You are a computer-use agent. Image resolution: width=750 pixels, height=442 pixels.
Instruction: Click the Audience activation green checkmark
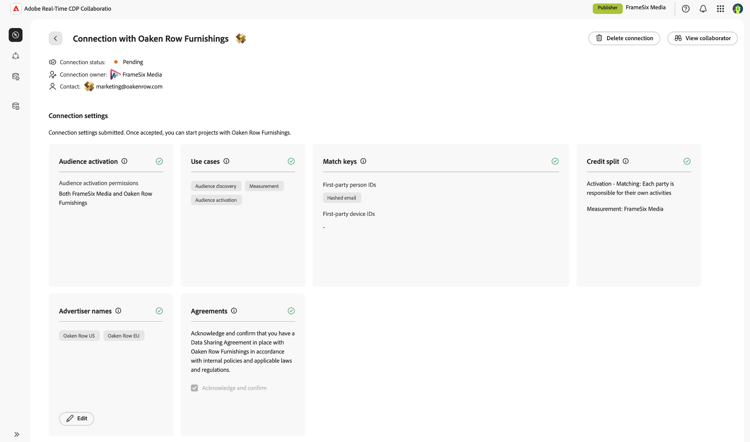click(159, 161)
